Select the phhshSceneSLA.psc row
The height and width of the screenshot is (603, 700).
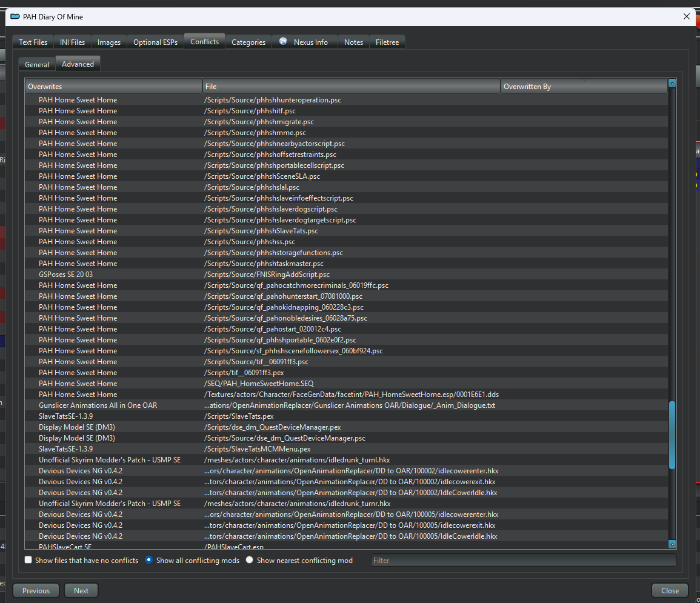347,176
